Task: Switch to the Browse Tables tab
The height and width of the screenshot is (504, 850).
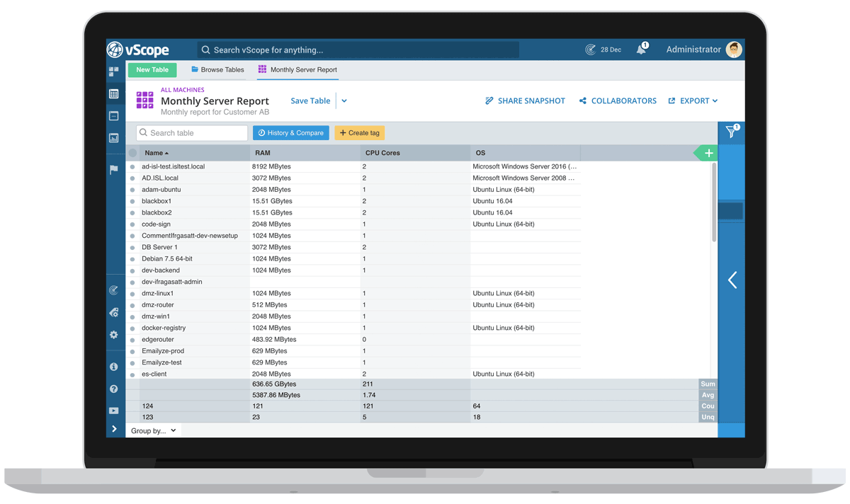Action: coord(217,70)
